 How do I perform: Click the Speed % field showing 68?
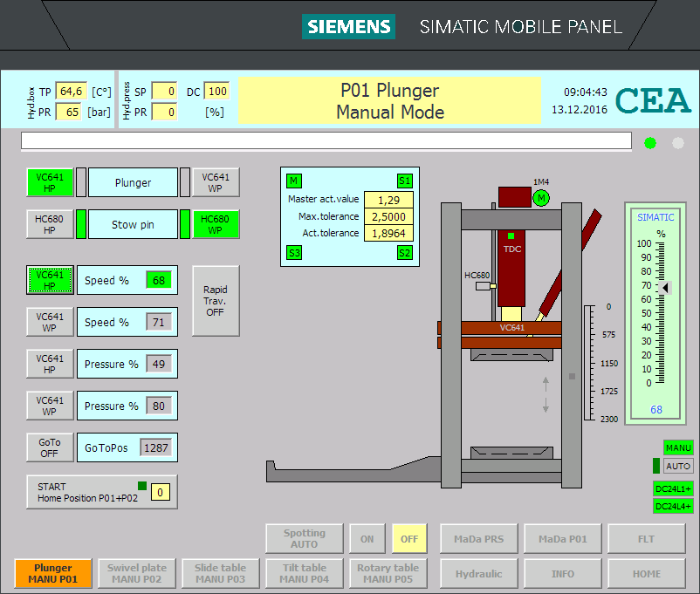(159, 280)
